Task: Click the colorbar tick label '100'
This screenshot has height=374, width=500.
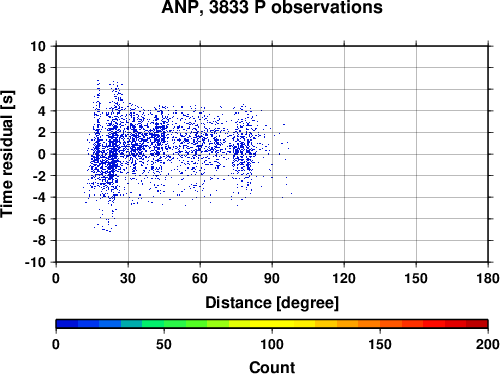Action: [272, 344]
